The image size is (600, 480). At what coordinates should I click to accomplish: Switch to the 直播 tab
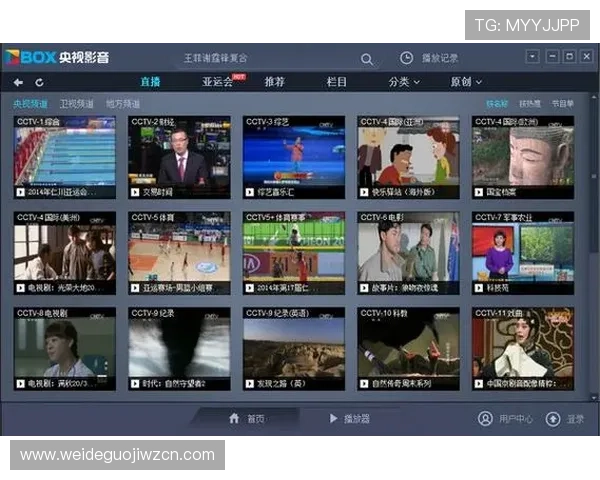(150, 82)
